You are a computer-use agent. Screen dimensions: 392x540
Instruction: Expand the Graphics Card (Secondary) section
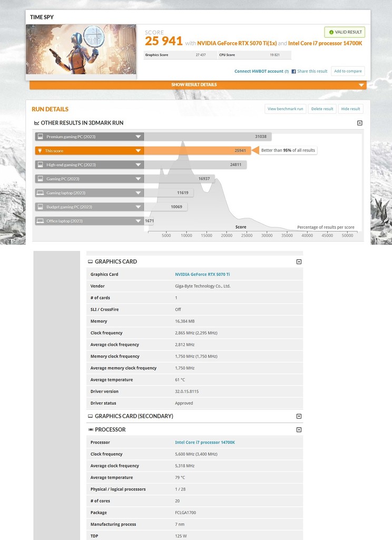pos(299,417)
